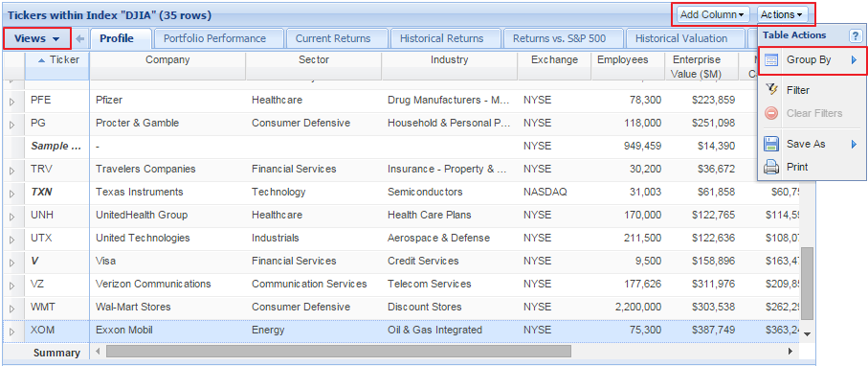Click the horizontal scrollbar thumb

(338, 352)
